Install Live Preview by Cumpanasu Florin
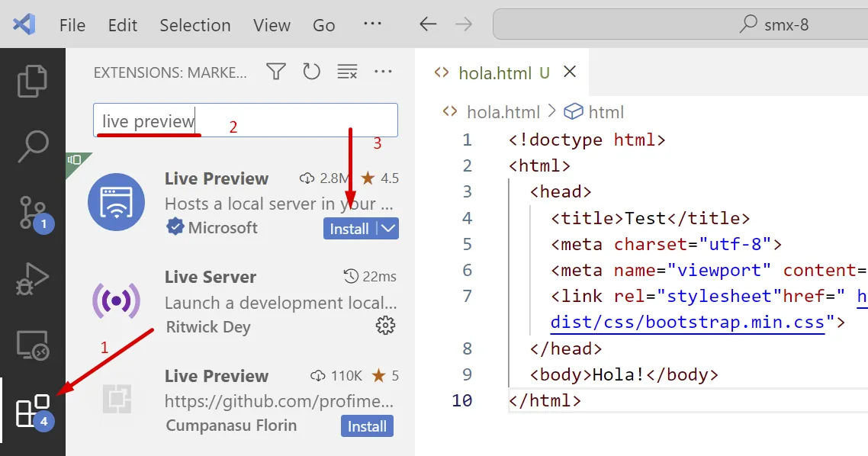This screenshot has height=456, width=868. click(x=367, y=426)
